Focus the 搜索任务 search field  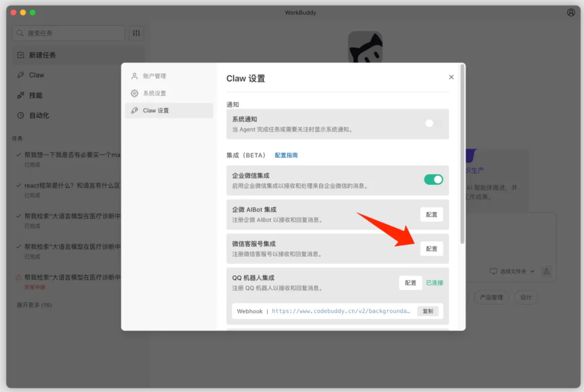(x=68, y=33)
